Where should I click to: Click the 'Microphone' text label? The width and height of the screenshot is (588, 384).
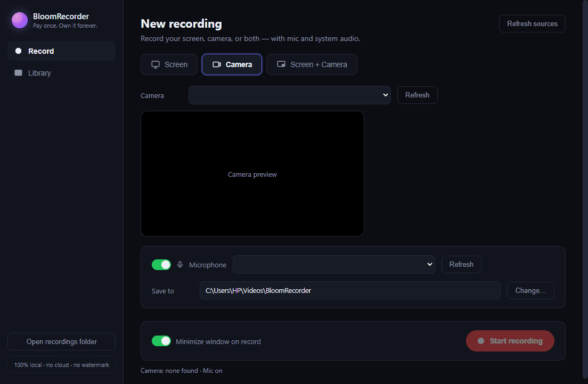pos(208,265)
